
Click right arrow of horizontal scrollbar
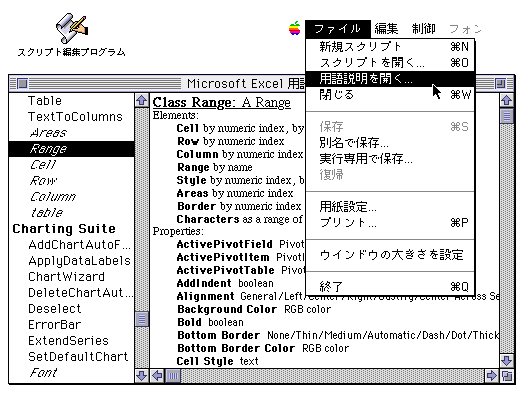click(491, 376)
